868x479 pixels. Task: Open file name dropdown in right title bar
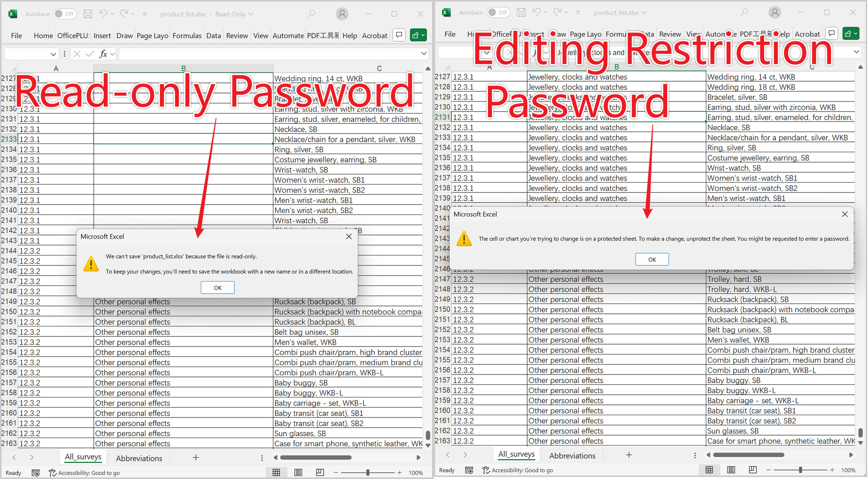(644, 13)
